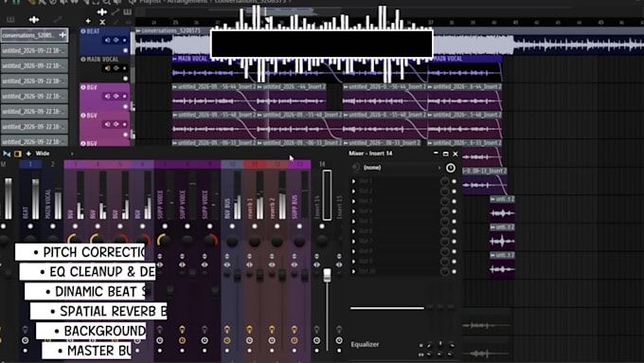Click the plus icon in the mixer toolbar
This screenshot has width=644, height=363.
pos(28,154)
